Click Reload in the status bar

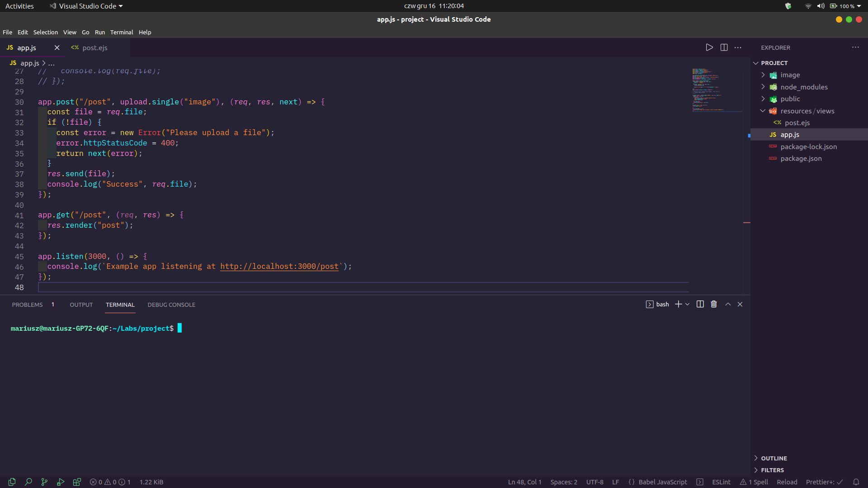pos(787,482)
